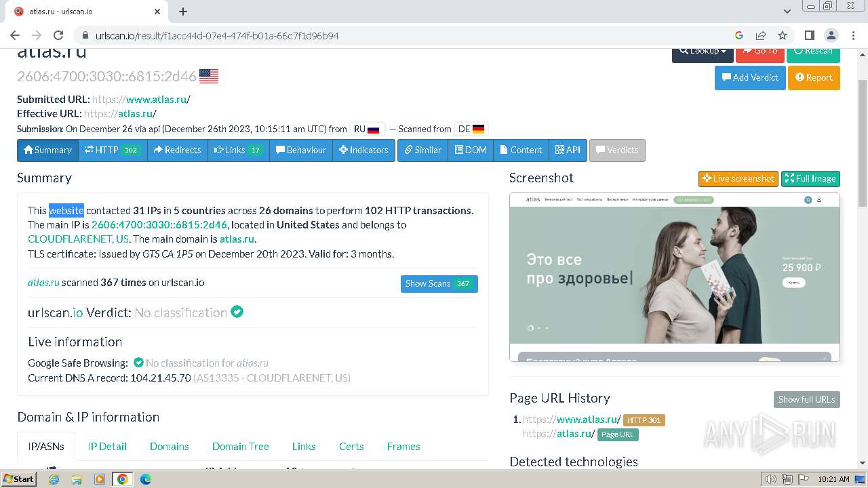This screenshot has height=488, width=868.
Task: Share this page via the share icon
Action: click(761, 35)
